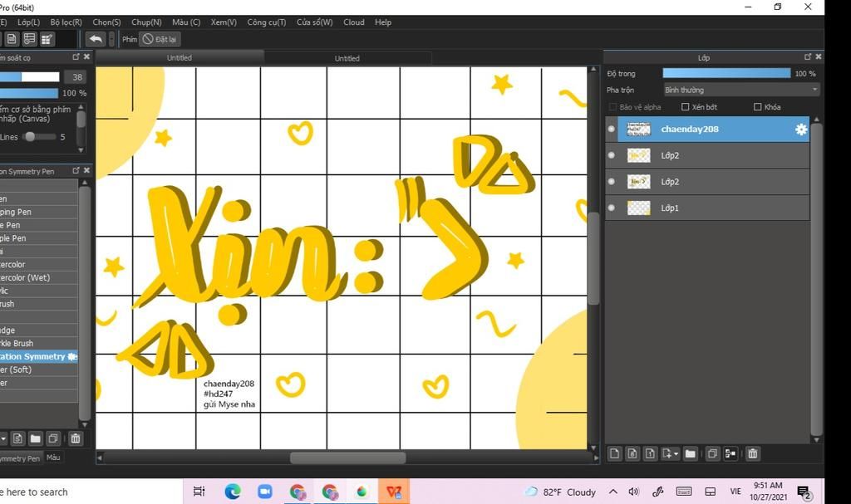Open the Cloud menu
The image size is (851, 504).
click(354, 22)
